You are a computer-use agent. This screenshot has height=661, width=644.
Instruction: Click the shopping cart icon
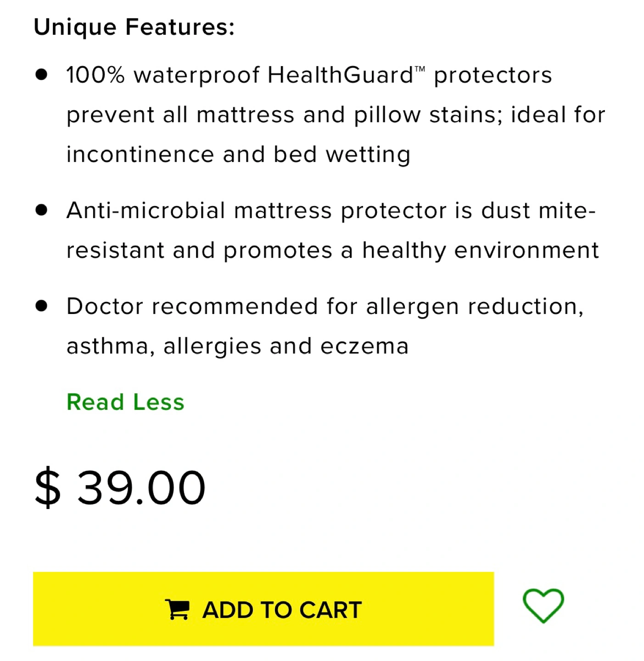pyautogui.click(x=177, y=610)
